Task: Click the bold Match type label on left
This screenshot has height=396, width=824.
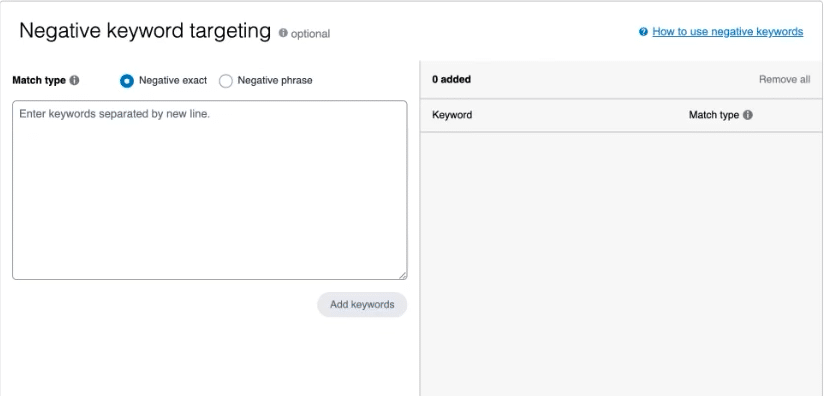Action: tap(39, 80)
